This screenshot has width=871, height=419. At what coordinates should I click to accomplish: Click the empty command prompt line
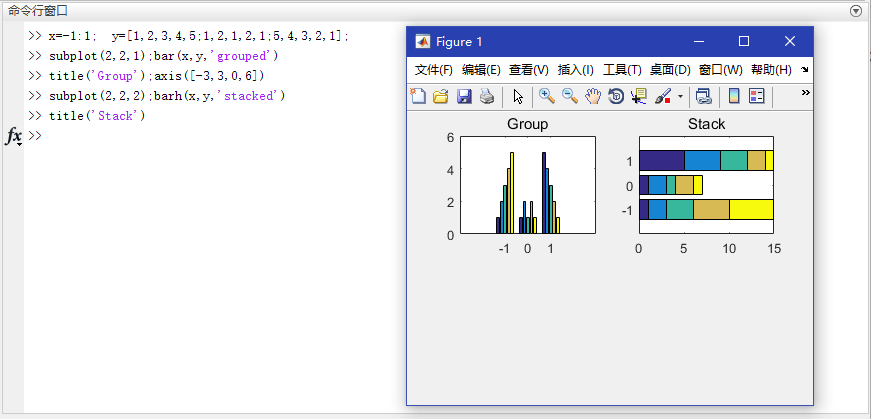(222, 136)
